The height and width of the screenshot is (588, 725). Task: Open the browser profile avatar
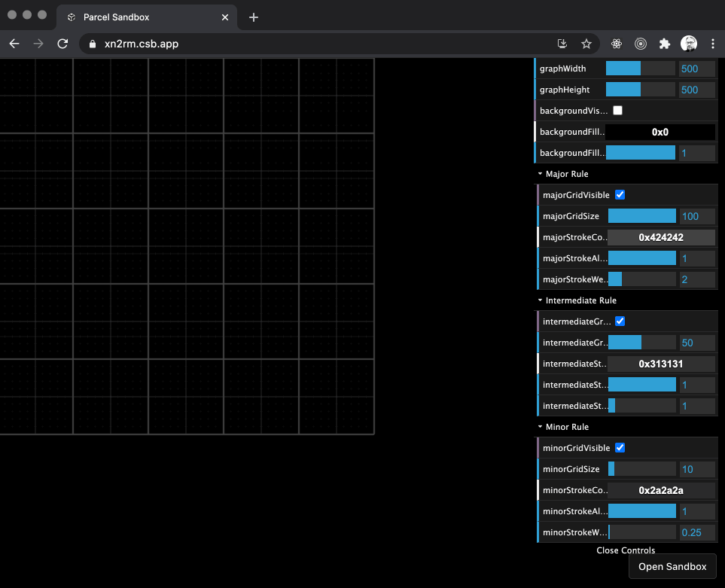pos(689,44)
